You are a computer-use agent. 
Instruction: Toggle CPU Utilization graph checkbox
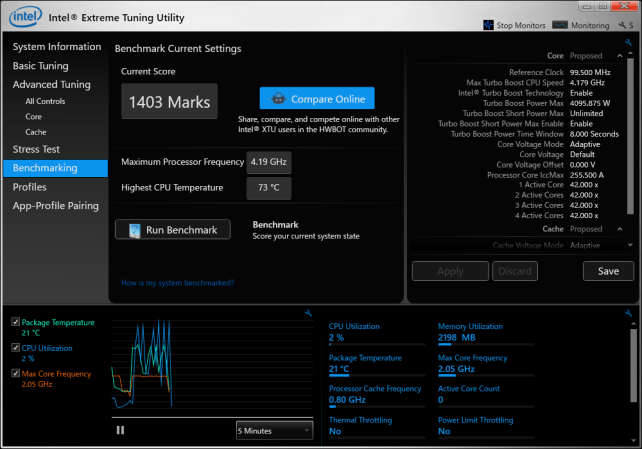[x=16, y=347]
